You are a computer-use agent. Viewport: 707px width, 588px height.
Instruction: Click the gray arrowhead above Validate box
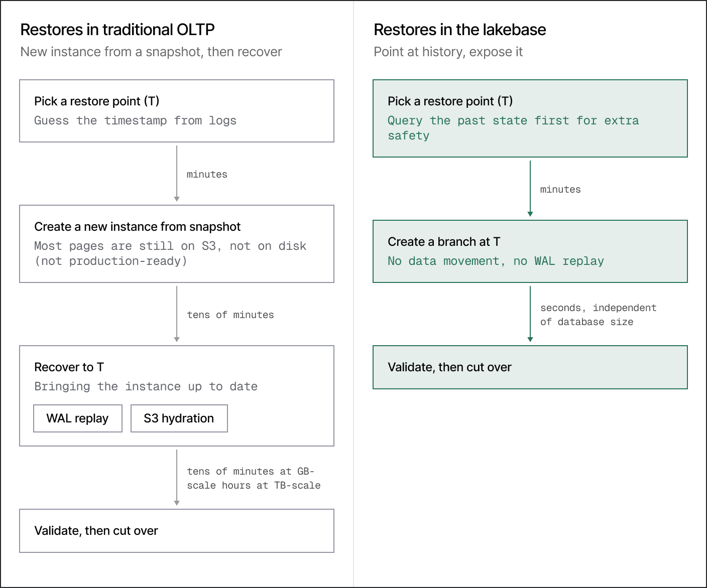point(177,503)
